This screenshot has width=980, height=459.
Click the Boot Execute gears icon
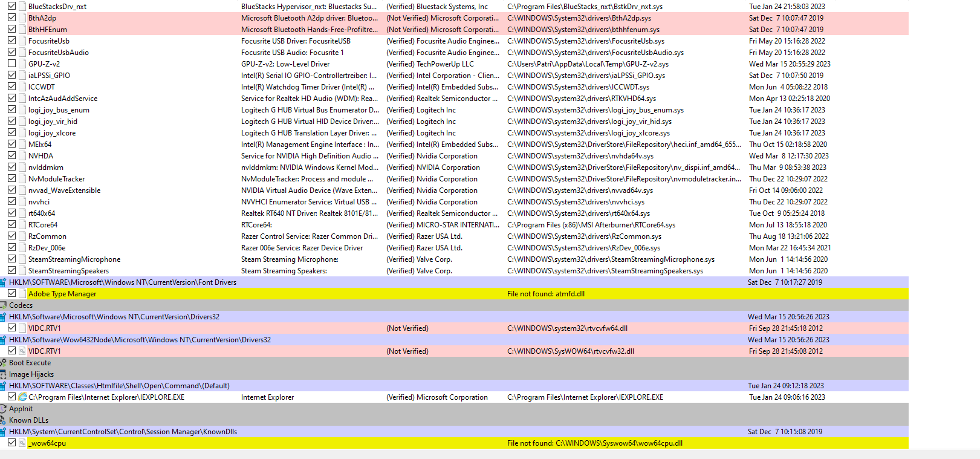coord(3,363)
